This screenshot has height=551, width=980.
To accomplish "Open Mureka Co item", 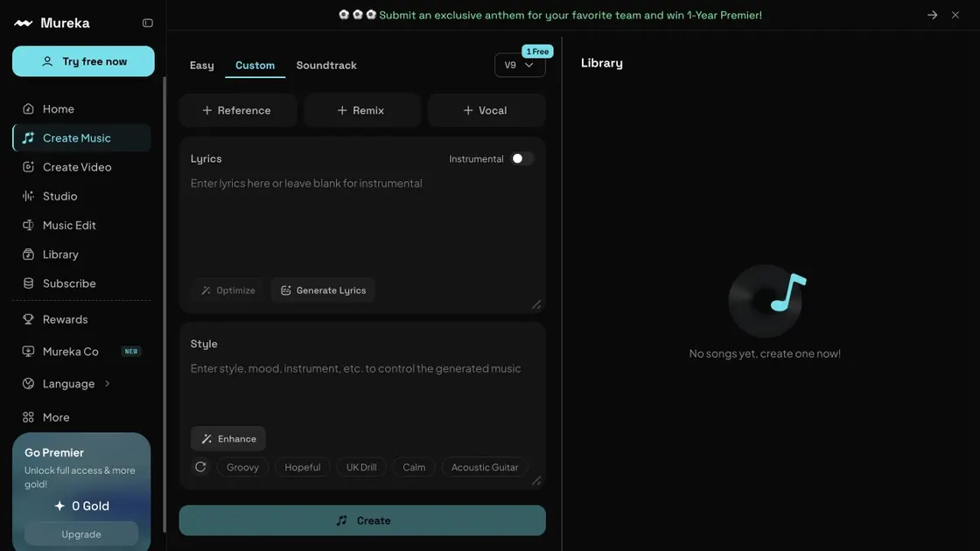I will click(x=81, y=351).
